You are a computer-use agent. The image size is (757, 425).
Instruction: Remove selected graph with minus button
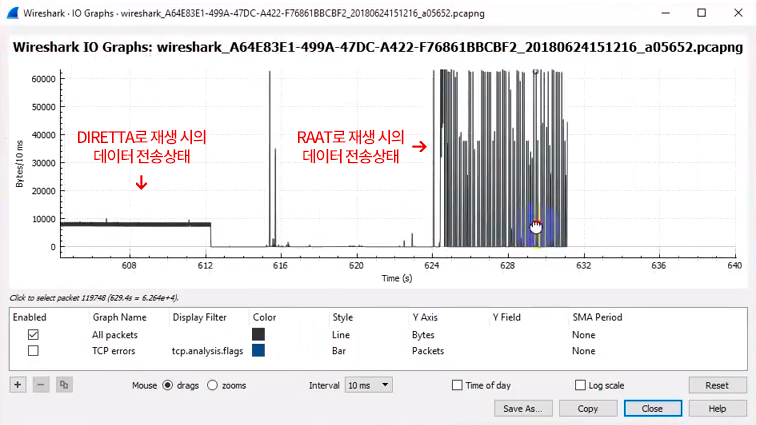coord(41,385)
